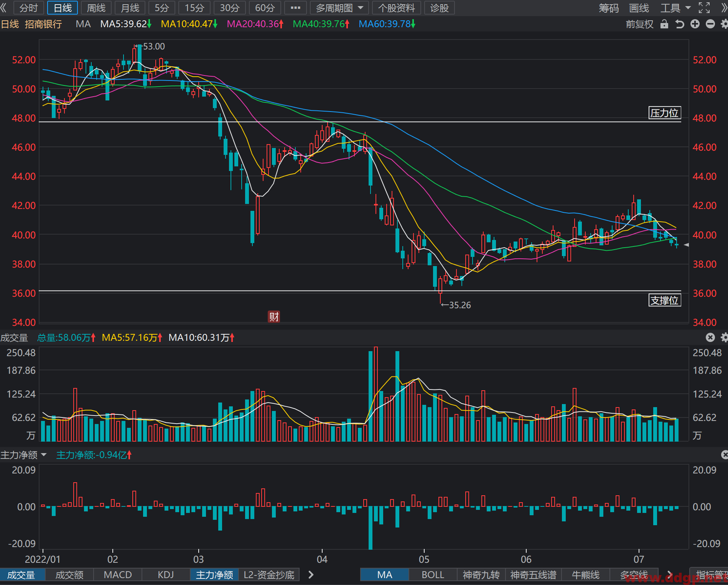This screenshot has width=728, height=585.
Task: Open the 个股资料 stock info page
Action: tap(397, 8)
